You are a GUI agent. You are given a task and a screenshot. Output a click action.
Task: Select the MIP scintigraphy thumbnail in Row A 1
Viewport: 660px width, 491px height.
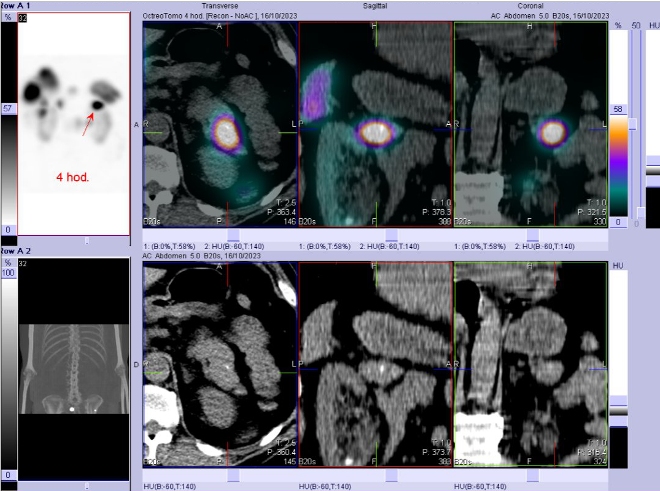(x=73, y=124)
